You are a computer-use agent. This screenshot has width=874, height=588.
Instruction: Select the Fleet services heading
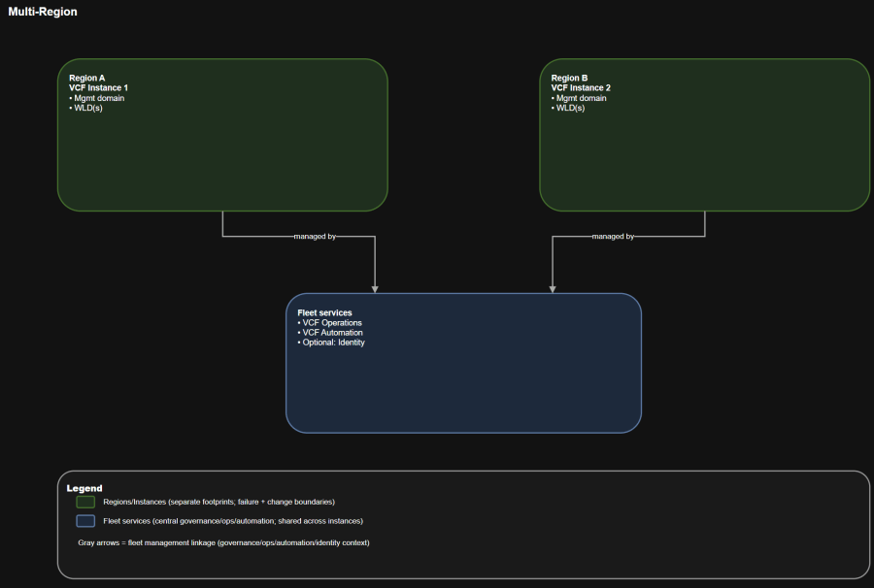tap(324, 312)
